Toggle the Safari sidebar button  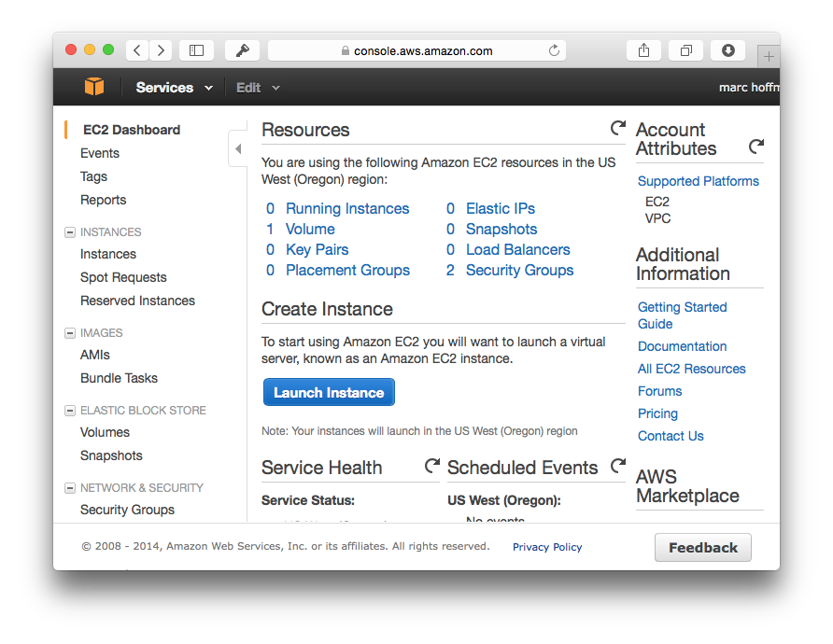coord(196,50)
